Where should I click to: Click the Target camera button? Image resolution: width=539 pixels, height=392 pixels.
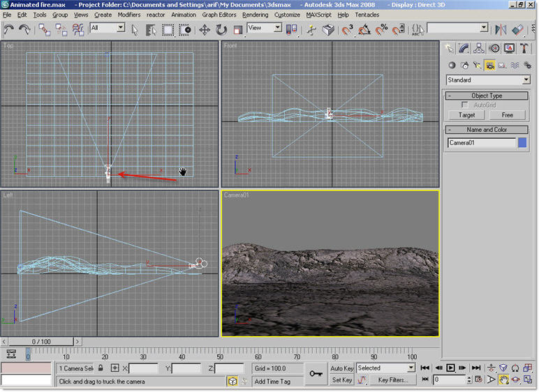[466, 115]
